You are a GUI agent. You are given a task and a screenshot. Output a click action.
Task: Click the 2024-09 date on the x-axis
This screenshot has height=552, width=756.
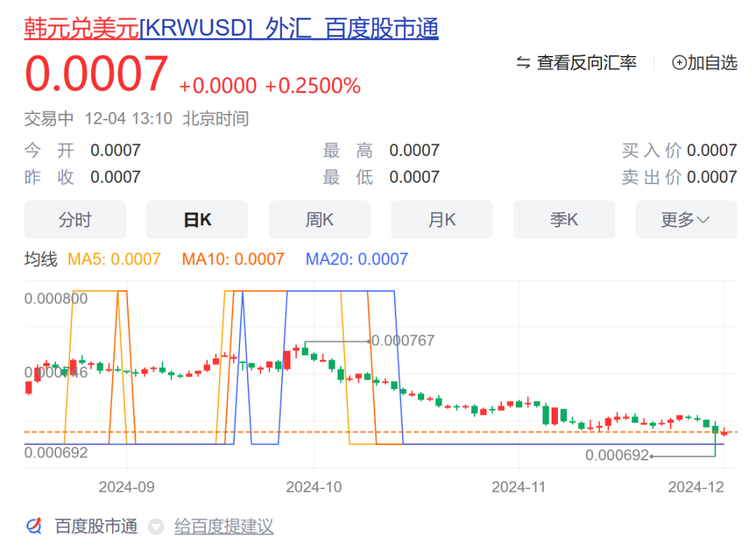tap(127, 487)
